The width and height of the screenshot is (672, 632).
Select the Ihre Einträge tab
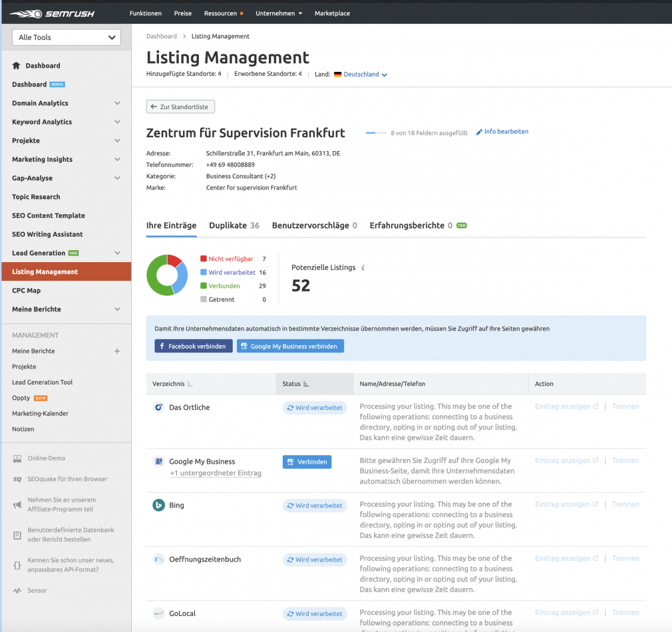pos(172,226)
